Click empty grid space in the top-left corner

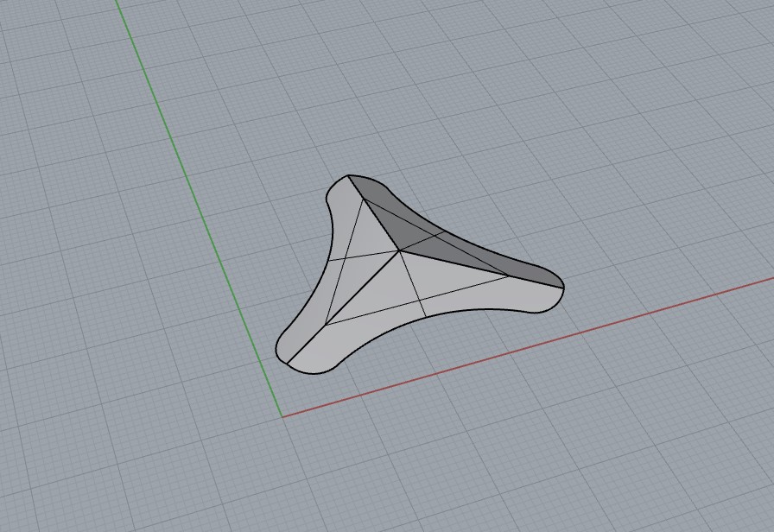[52, 52]
